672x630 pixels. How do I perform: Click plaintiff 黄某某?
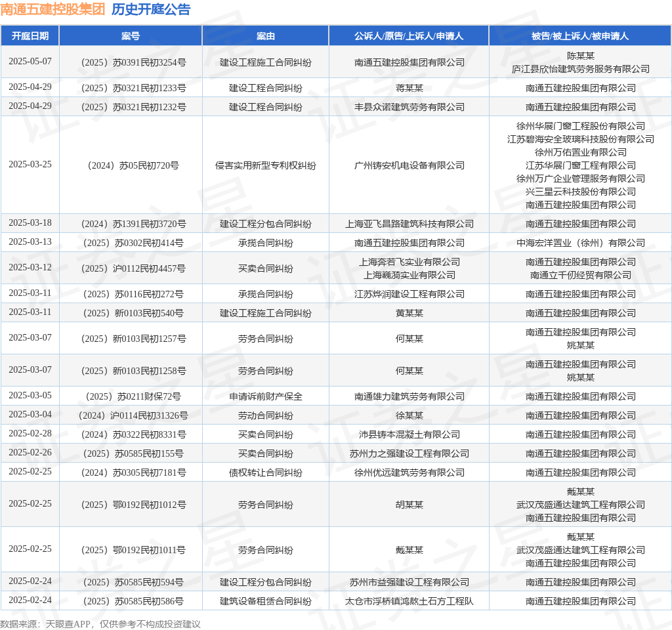click(x=409, y=313)
